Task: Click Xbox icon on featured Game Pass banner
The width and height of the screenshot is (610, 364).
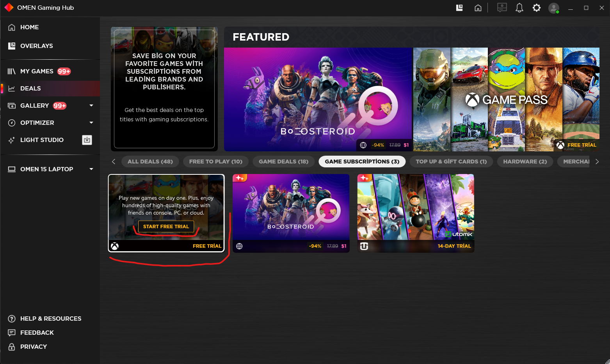Action: tap(560, 145)
